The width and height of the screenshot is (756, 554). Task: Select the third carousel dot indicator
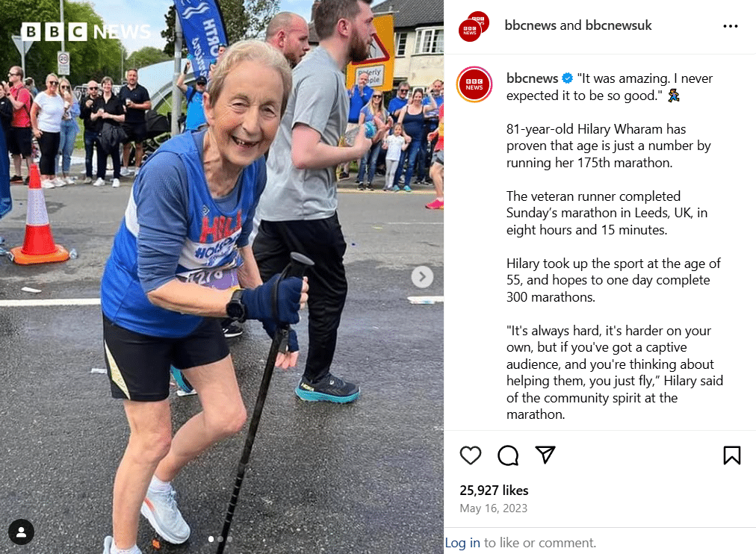coord(229,539)
